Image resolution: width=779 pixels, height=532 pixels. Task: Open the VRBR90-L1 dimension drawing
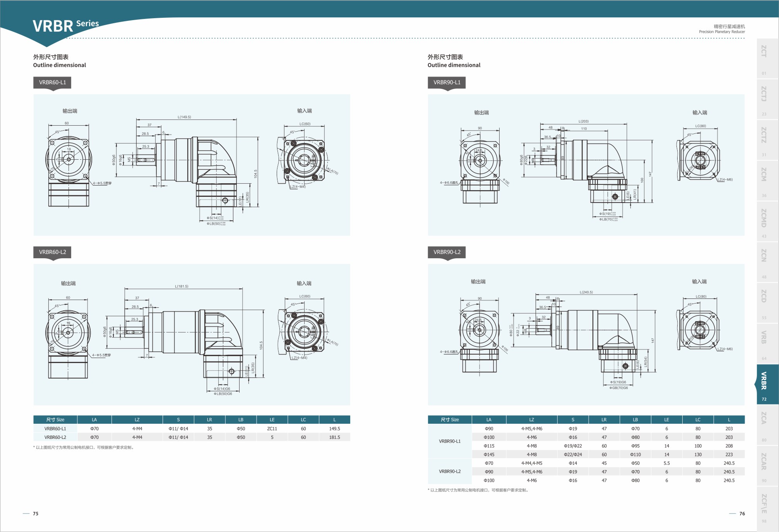(586, 165)
